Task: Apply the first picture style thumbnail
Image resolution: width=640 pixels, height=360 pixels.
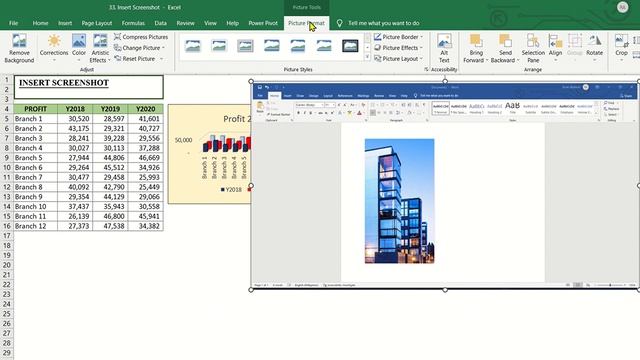Action: tap(193, 46)
